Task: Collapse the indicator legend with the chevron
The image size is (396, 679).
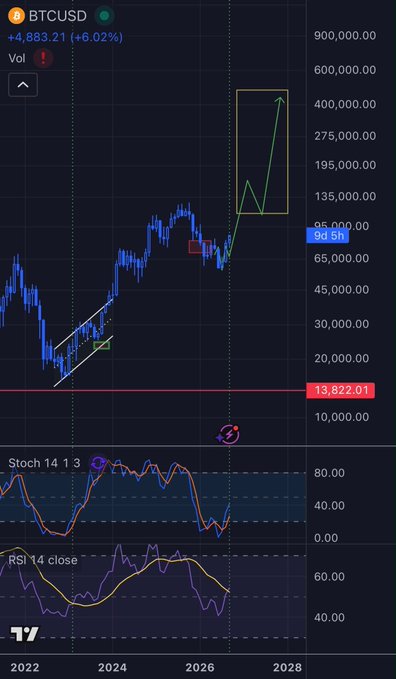Action: 23,85
